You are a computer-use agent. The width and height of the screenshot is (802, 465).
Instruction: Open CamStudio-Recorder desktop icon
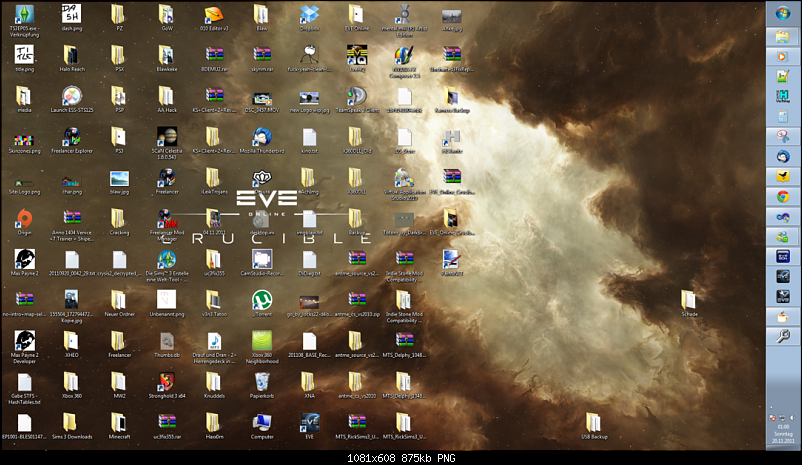click(262, 262)
